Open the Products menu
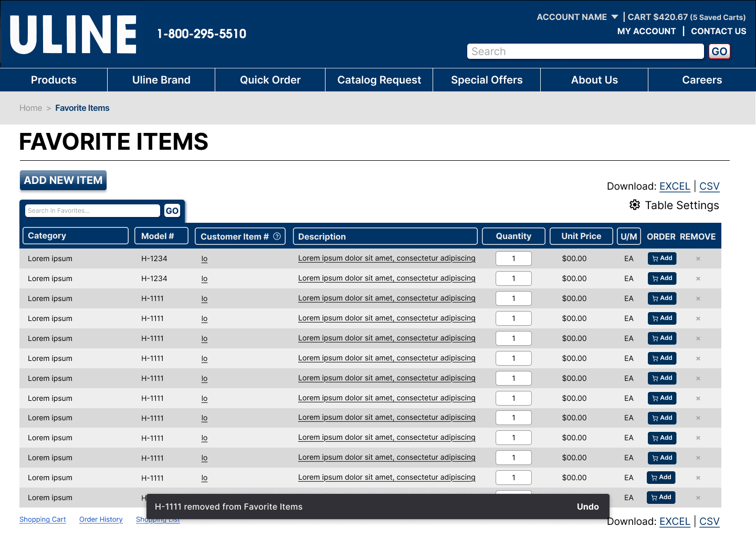Viewport: 756px width, 538px height. click(x=54, y=80)
